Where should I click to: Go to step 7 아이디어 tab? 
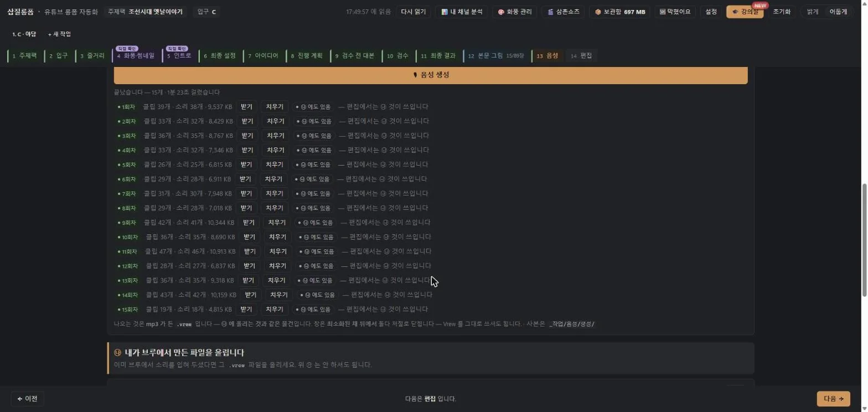click(263, 56)
